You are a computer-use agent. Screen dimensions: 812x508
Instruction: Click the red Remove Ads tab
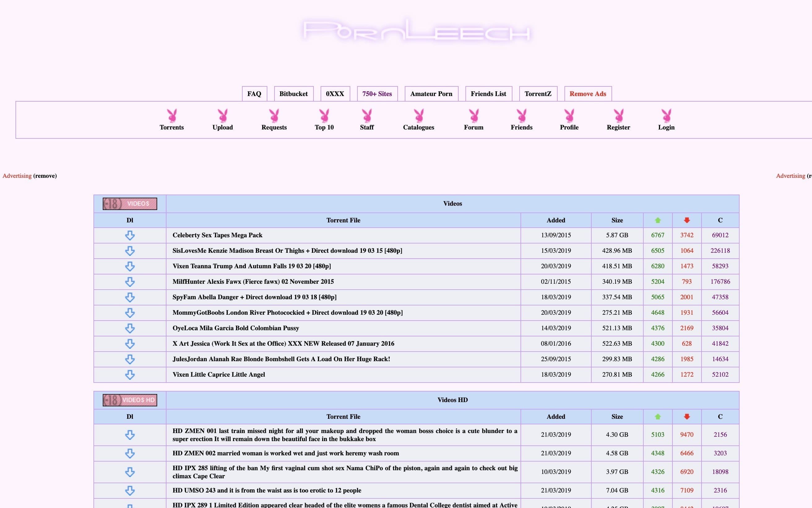coord(588,94)
